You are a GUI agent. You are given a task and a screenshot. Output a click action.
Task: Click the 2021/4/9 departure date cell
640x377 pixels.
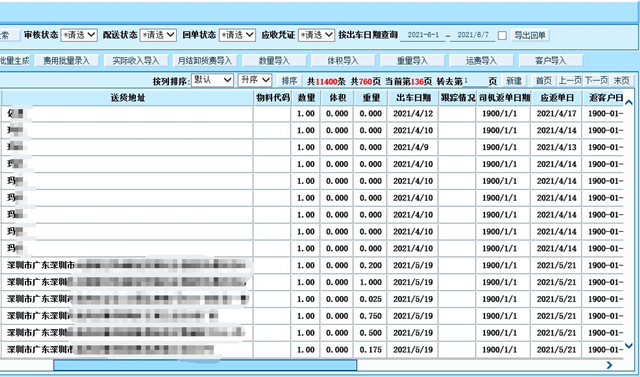(413, 147)
